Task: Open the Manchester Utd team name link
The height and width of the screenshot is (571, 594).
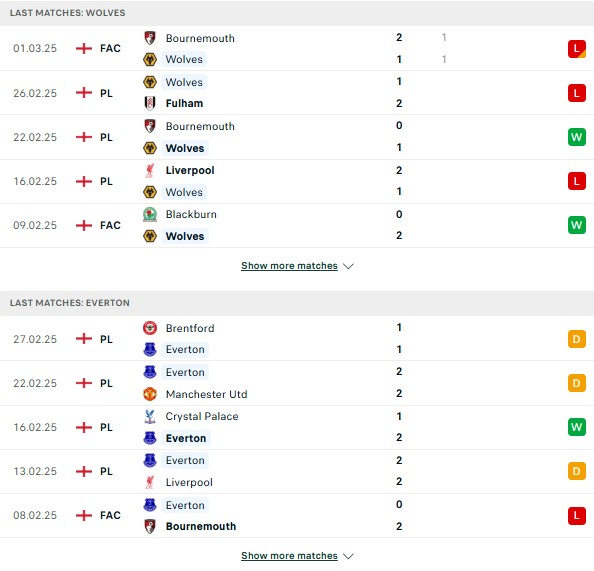Action: [x=206, y=394]
